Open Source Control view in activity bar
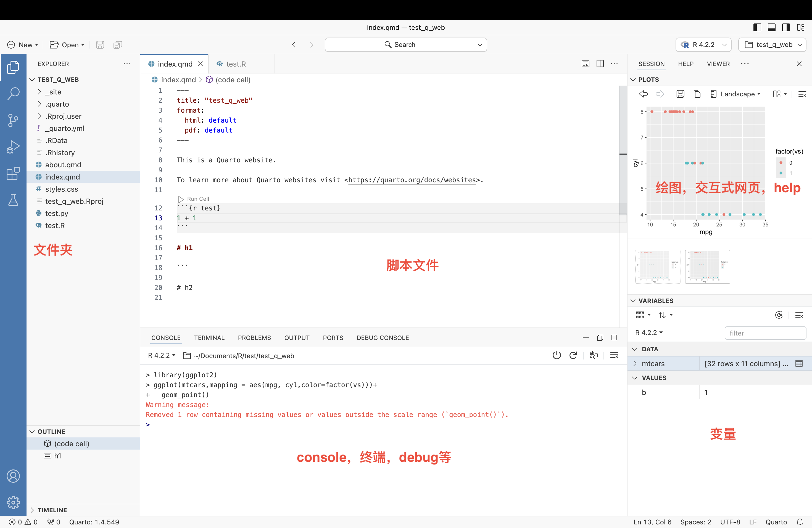This screenshot has width=812, height=528. click(x=13, y=120)
